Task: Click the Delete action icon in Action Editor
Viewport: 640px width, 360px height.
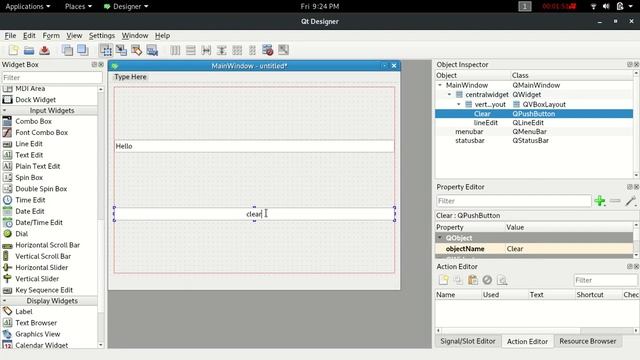Action: click(487, 280)
